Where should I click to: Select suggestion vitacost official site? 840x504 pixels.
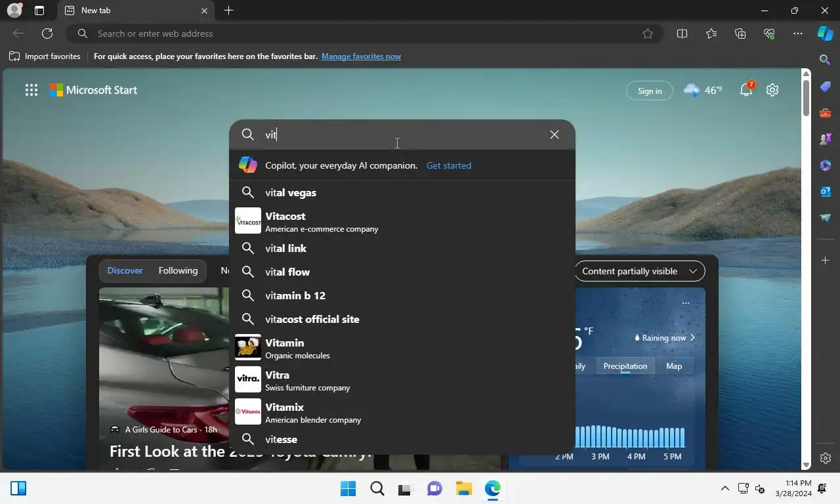[402, 319]
